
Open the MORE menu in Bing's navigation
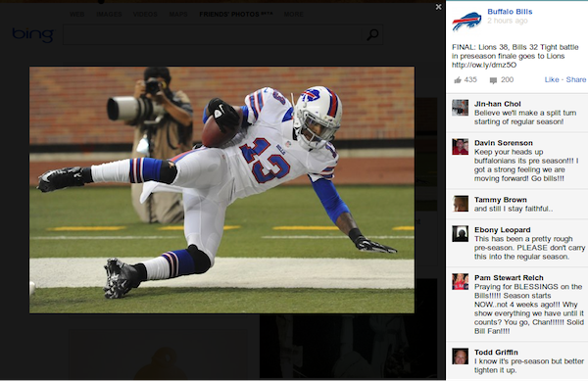pyautogui.click(x=294, y=15)
